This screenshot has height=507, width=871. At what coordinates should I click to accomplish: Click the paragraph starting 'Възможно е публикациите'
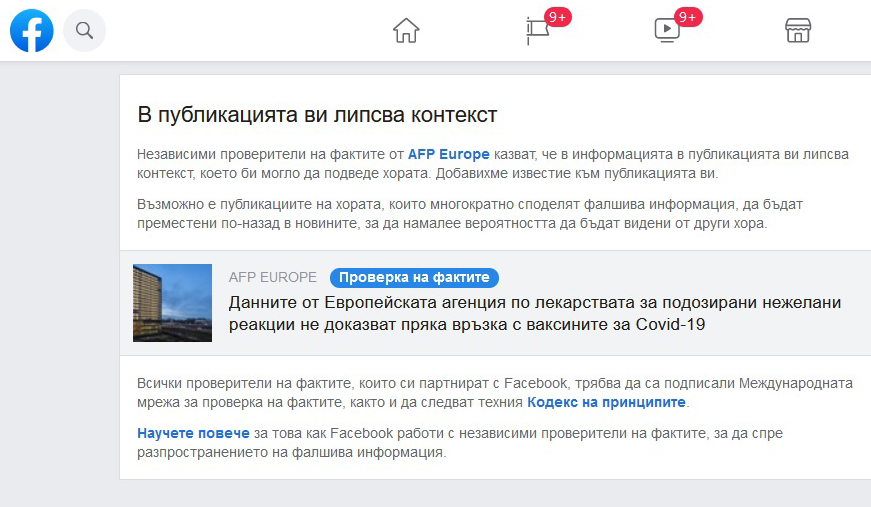[x=470, y=214]
